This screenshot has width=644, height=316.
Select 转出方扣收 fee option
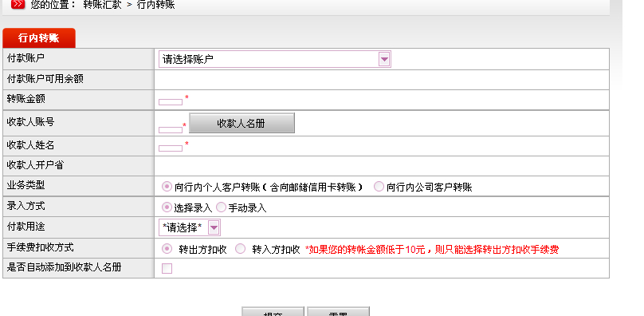tap(167, 249)
